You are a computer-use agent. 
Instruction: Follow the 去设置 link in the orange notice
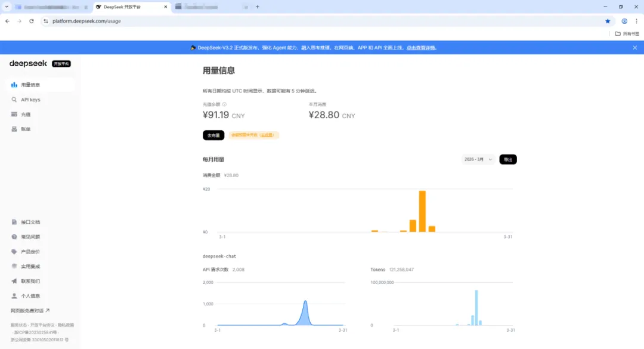267,135
